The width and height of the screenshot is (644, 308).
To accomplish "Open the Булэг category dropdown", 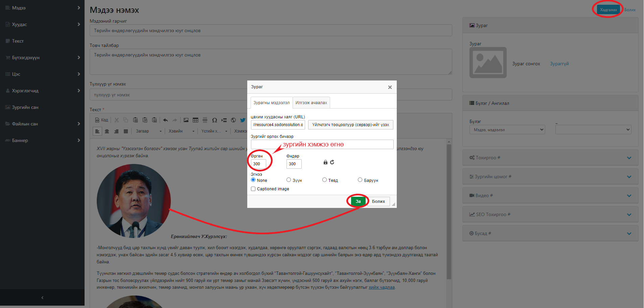I will click(x=507, y=130).
